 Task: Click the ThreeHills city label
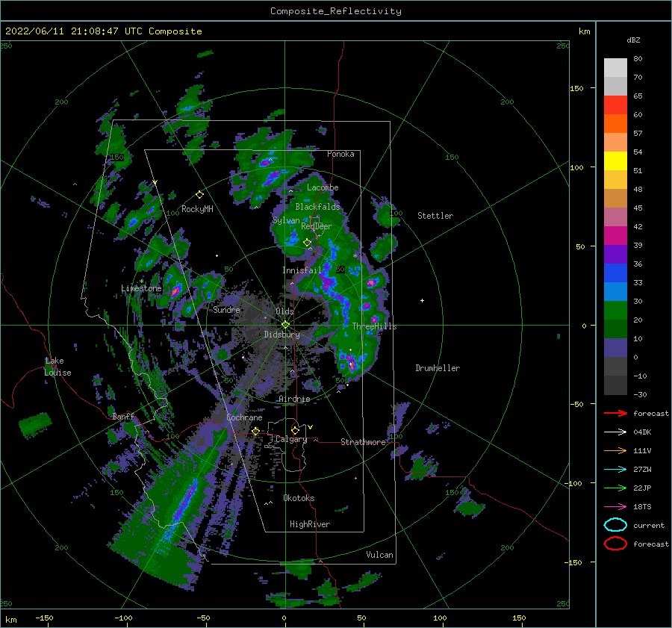tap(374, 326)
